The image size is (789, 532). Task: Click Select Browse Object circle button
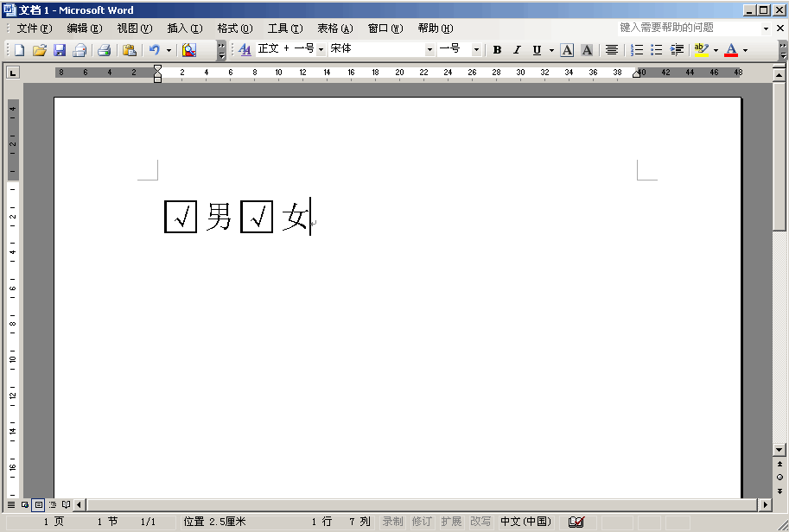tap(779, 478)
